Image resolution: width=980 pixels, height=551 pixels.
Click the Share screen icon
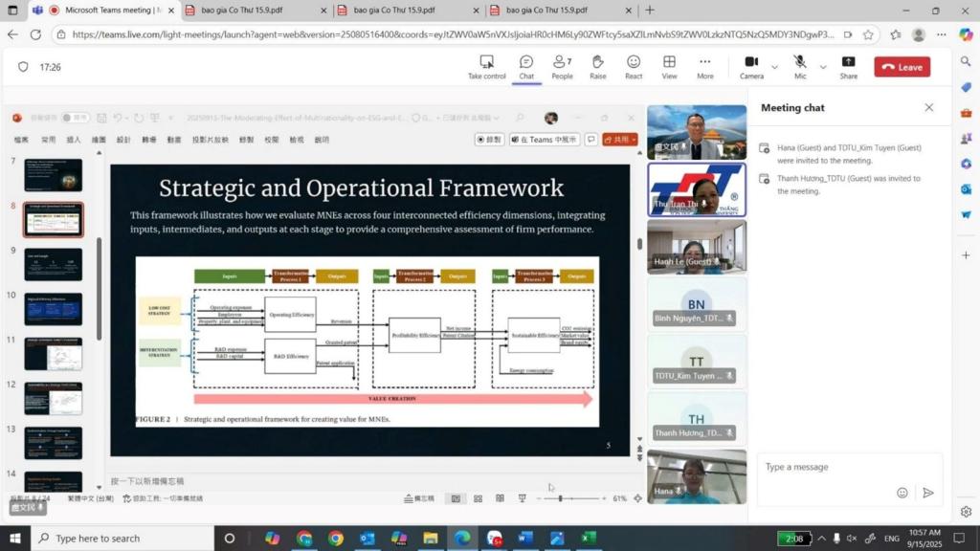coord(848,67)
